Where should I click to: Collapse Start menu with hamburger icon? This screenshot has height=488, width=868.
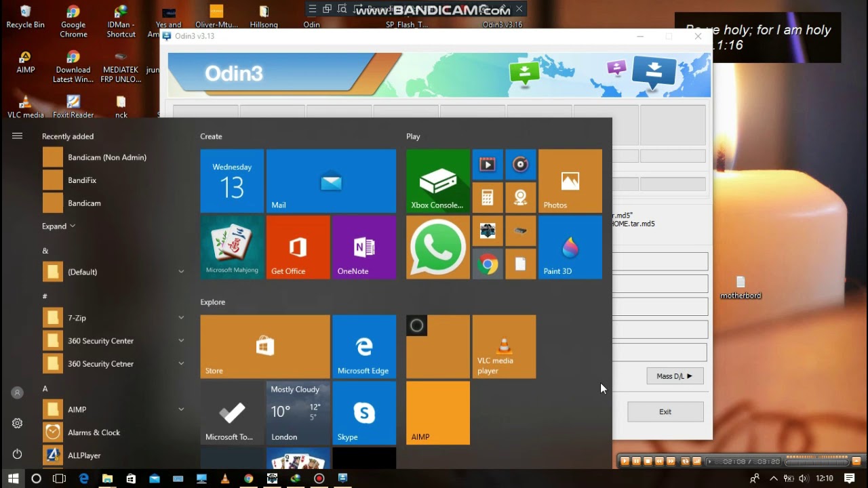tap(18, 136)
